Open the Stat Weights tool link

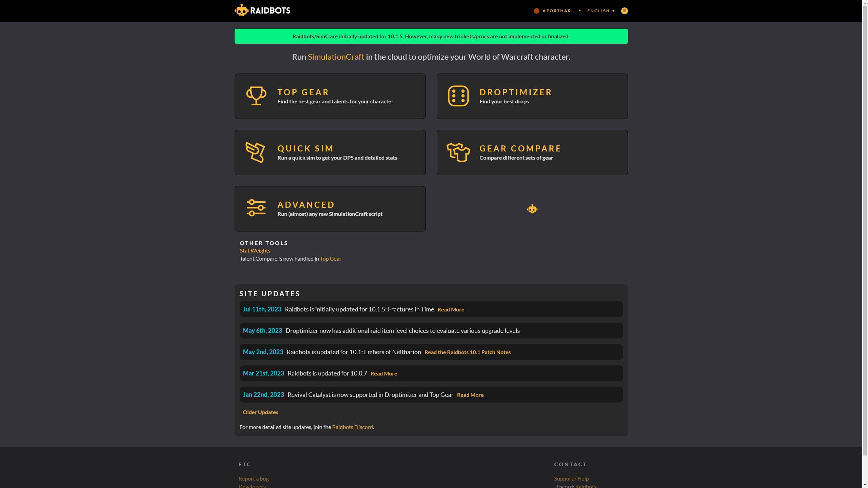tap(255, 250)
